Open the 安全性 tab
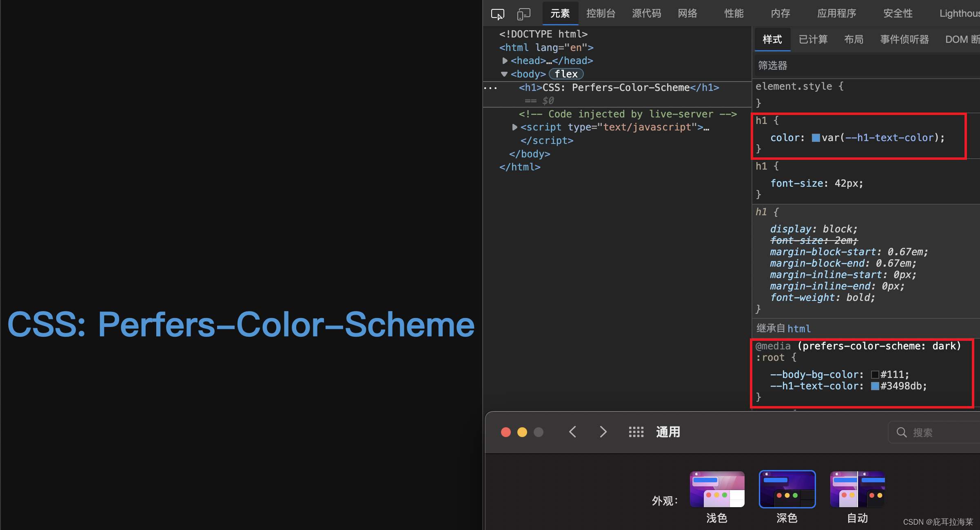 point(898,13)
